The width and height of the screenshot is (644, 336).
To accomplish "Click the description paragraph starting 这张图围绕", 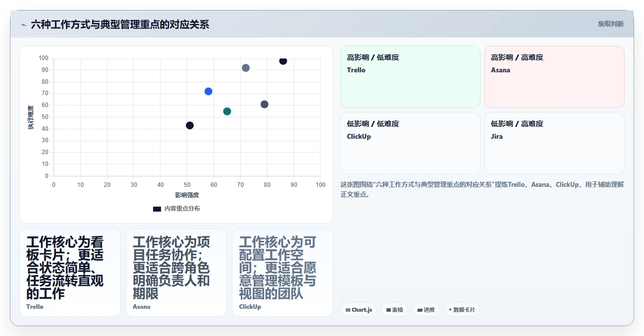I will tap(482, 189).
